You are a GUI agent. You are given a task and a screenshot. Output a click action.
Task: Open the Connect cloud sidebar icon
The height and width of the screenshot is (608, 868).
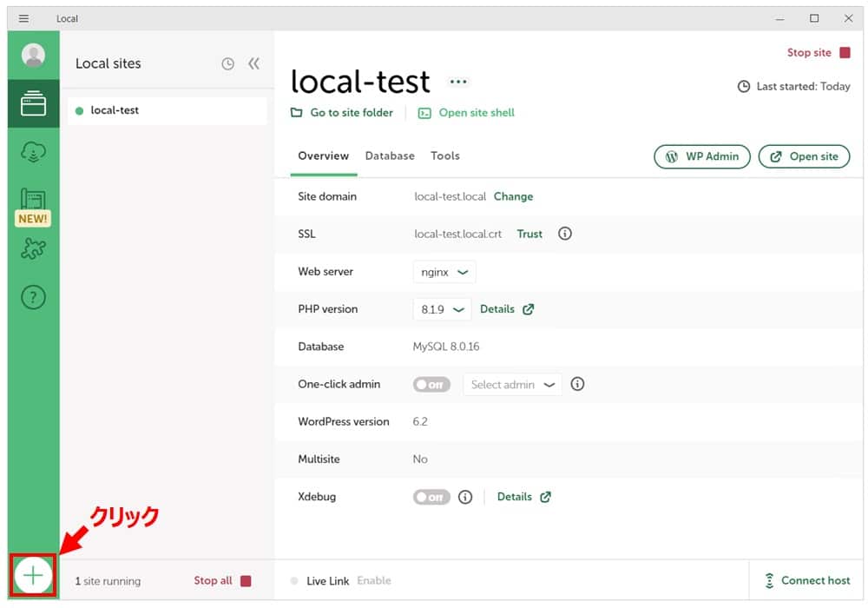click(33, 152)
